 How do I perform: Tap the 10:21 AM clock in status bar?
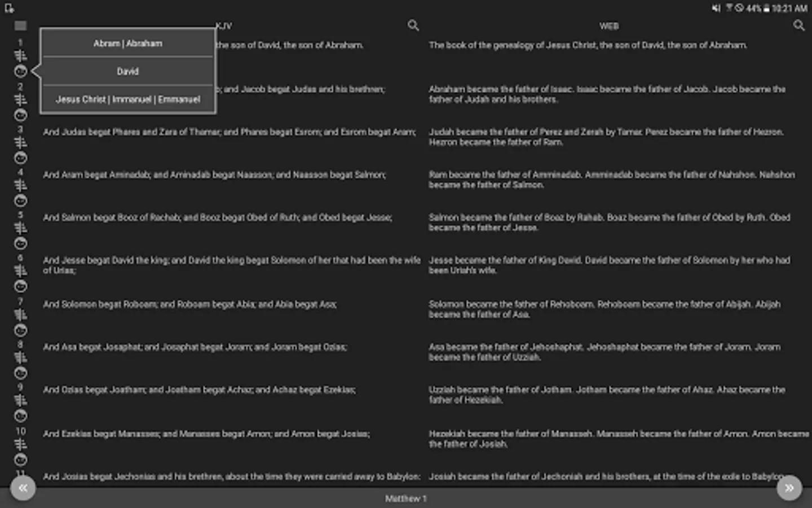(789, 8)
